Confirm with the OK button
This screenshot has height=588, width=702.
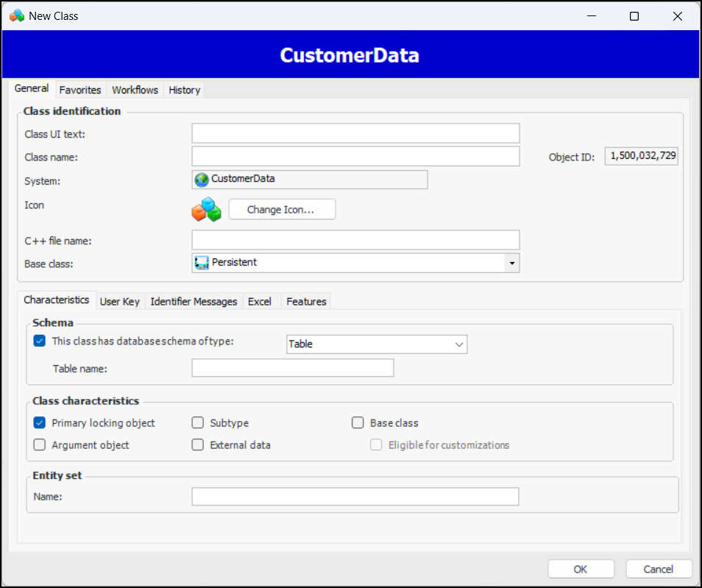click(581, 569)
